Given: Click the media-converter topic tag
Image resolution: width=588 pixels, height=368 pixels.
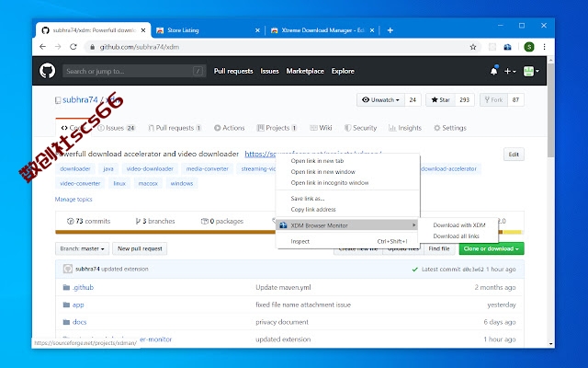Looking at the screenshot, I should pyautogui.click(x=207, y=169).
